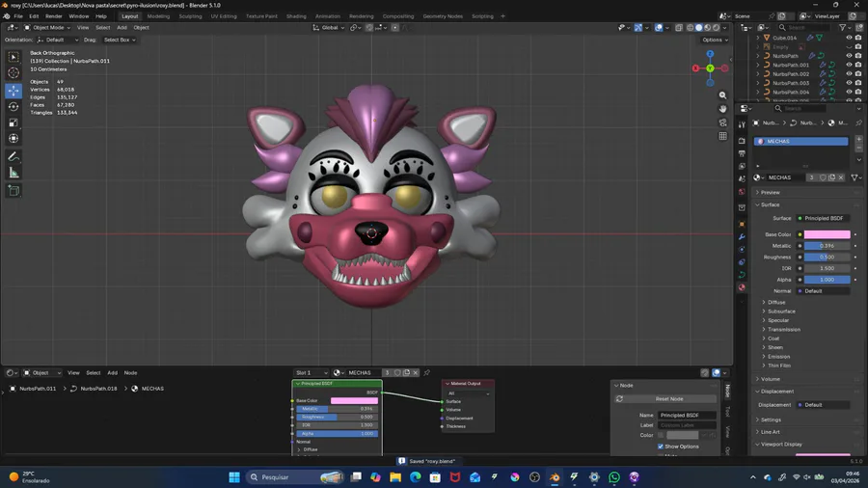Click the pink Base Color swatch in properties
Screen dimensions: 868x488
tap(827, 234)
